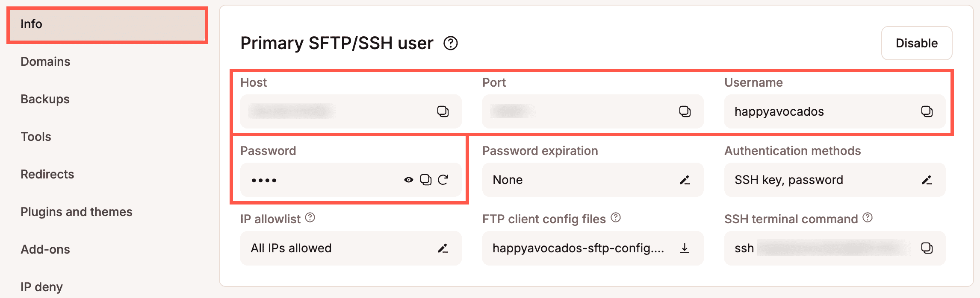Edit the Password expiration setting
Screen dimensions: 980x298
pos(685,180)
